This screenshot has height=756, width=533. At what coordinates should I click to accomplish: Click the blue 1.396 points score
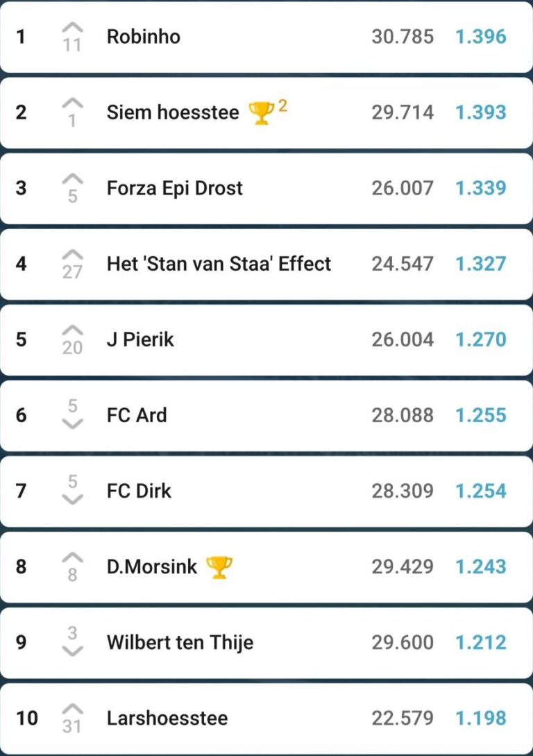tap(481, 37)
